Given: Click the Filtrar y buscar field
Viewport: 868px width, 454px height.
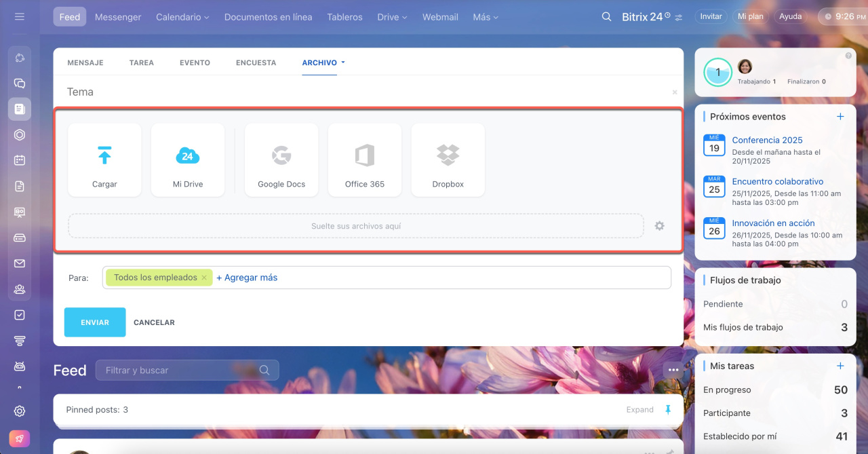Looking at the screenshot, I should tap(180, 371).
